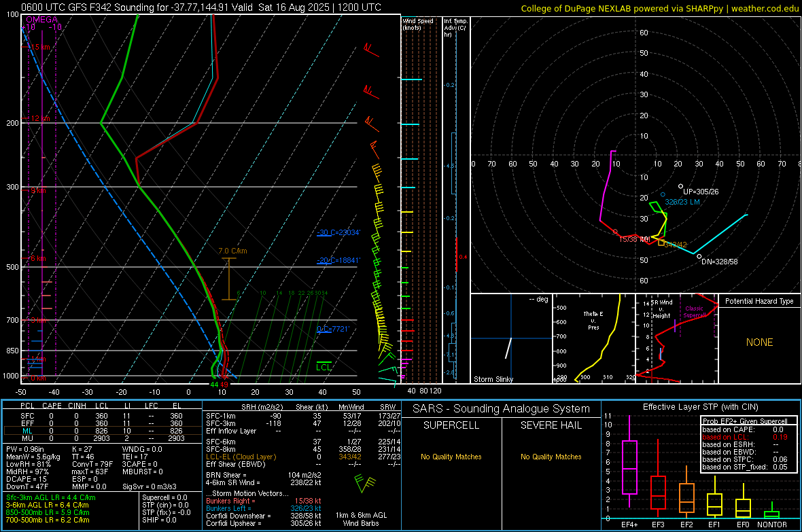Click the MU parcel row label
This screenshot has width=802, height=532.
coord(27,438)
